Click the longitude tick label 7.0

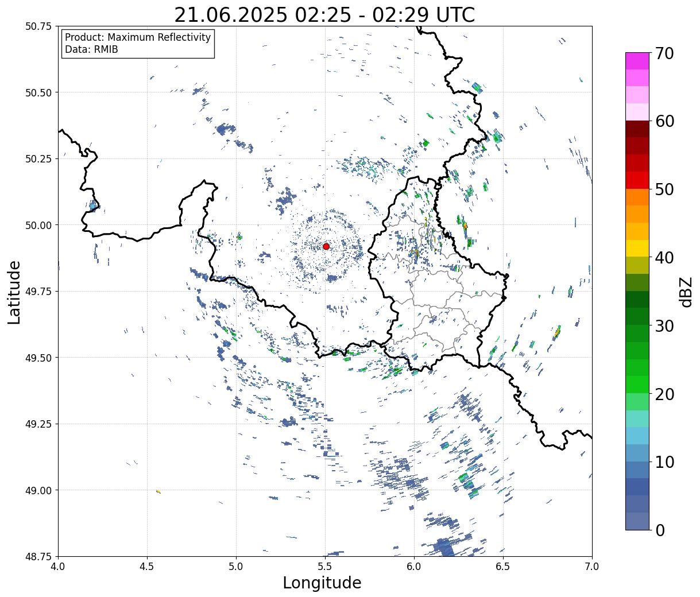point(592,567)
